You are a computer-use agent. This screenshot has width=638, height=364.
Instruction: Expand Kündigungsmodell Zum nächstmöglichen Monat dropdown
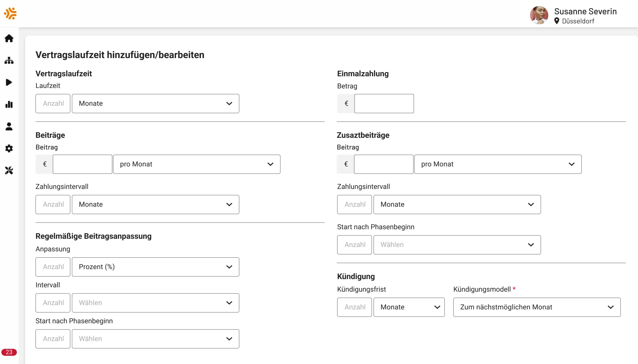coord(537,307)
